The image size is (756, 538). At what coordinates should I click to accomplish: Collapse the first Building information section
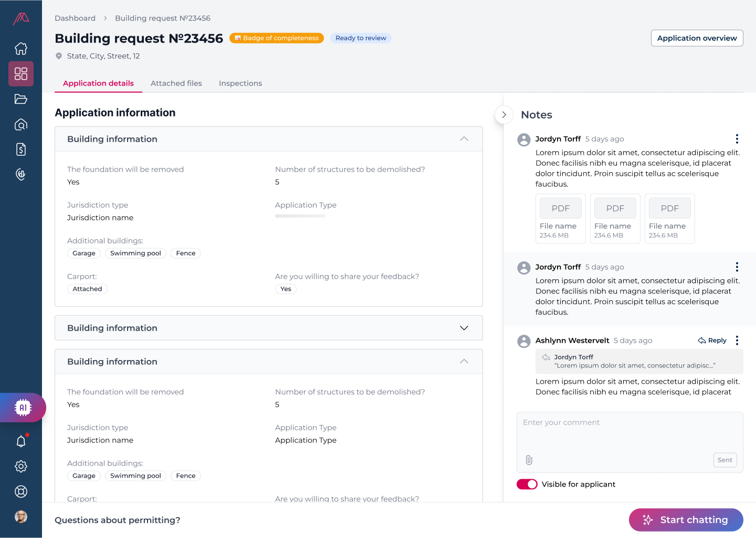click(x=464, y=139)
